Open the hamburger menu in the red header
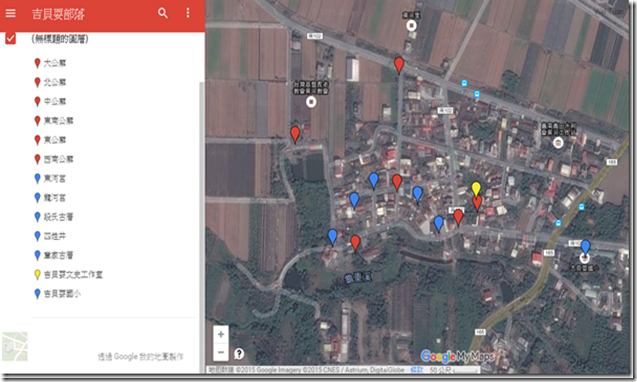This screenshot has width=637, height=382. pos(11,13)
